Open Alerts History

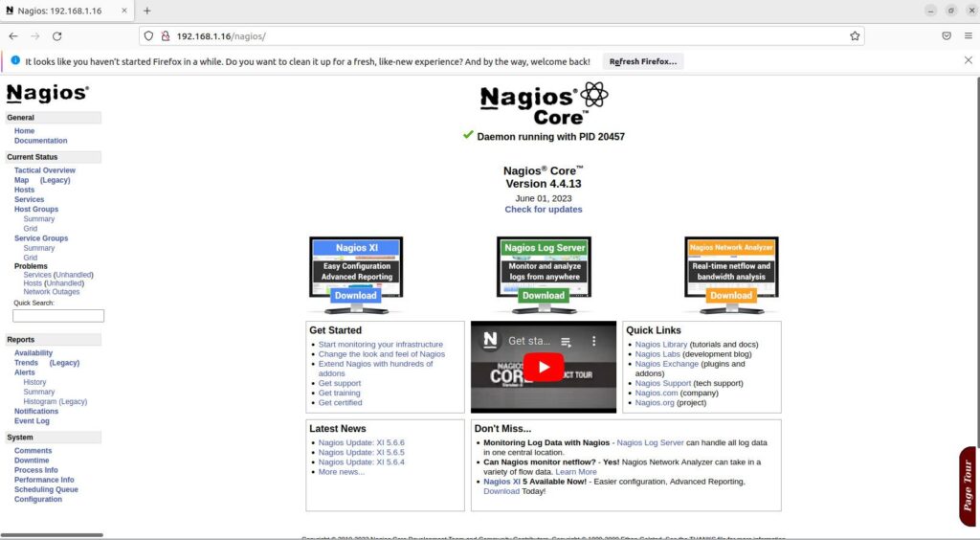[x=34, y=382]
